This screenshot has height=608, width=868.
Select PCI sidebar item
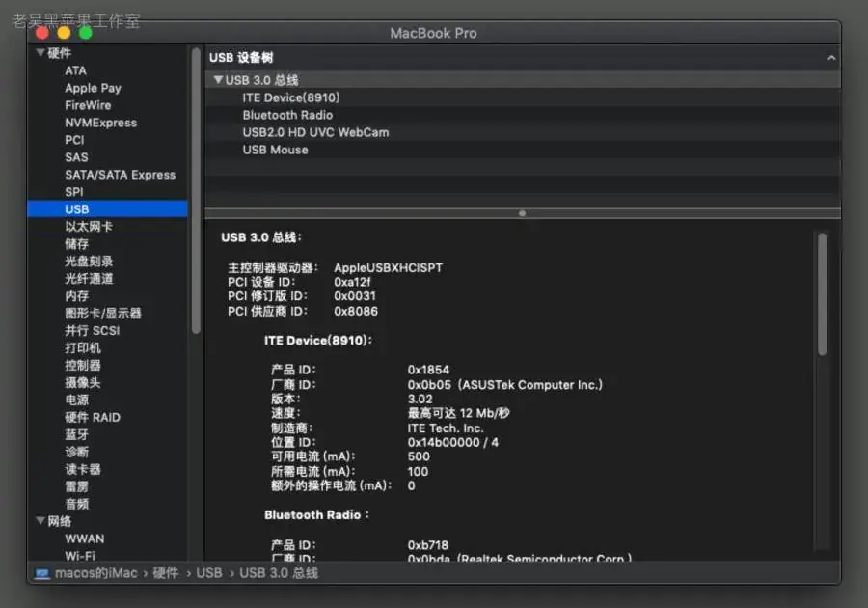coord(74,140)
